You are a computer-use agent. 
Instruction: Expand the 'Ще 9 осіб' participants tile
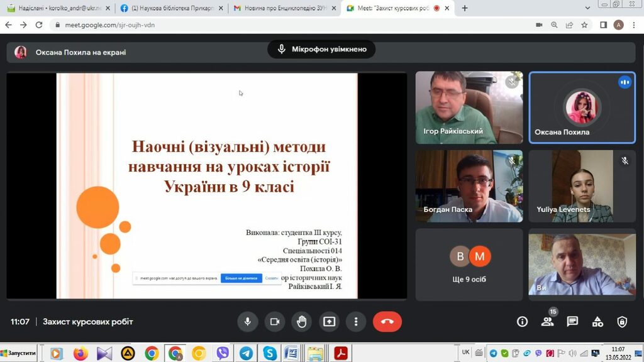click(x=469, y=264)
